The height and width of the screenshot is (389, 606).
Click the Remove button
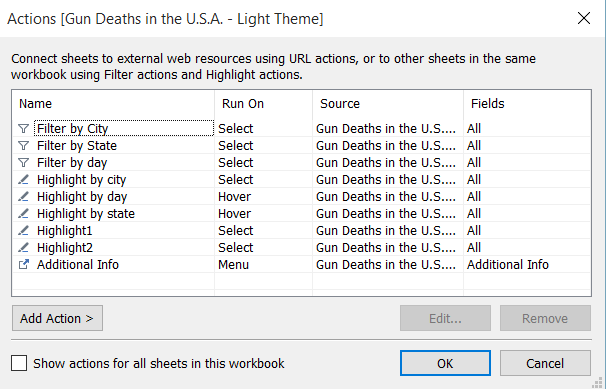(545, 318)
